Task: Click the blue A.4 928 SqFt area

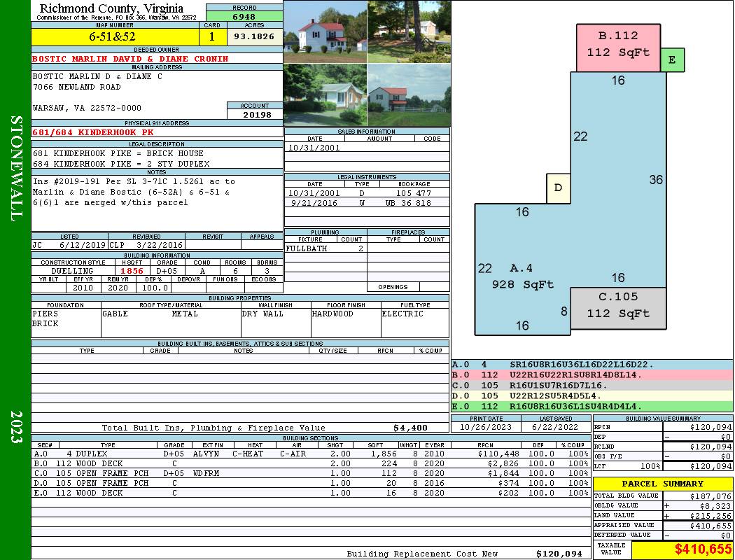Action: pyautogui.click(x=521, y=276)
